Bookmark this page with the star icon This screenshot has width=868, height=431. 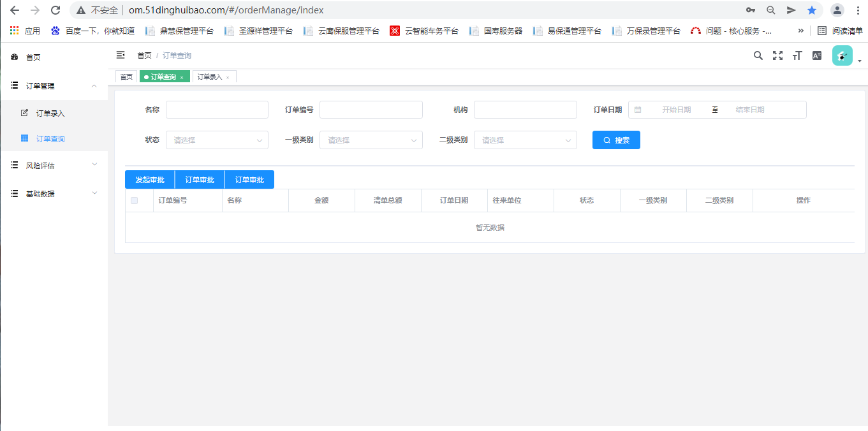811,10
